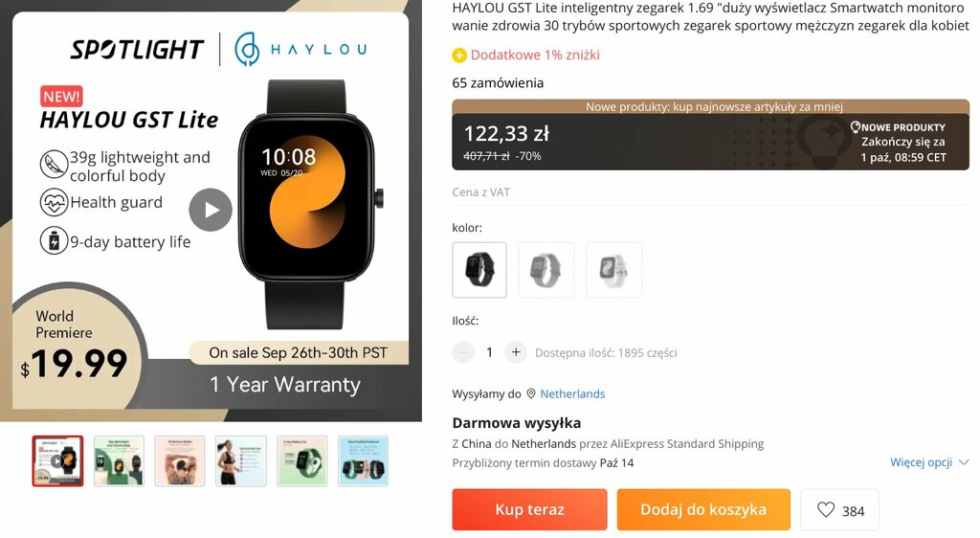
Task: Expand Więcej opcji shipping options
Action: (929, 462)
